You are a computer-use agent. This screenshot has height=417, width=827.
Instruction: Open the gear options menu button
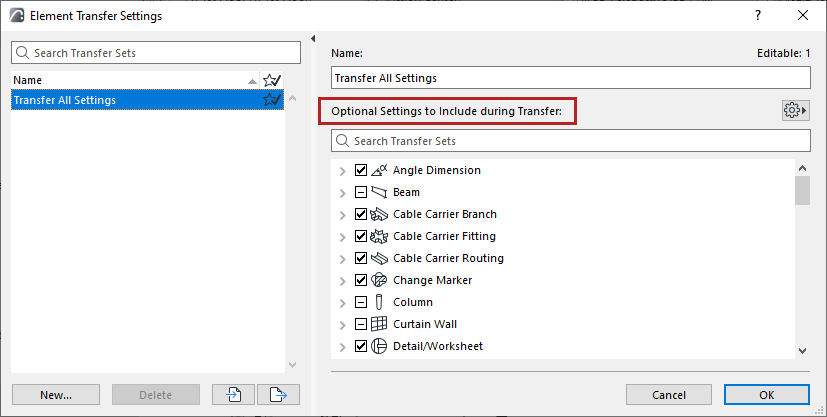pos(796,110)
